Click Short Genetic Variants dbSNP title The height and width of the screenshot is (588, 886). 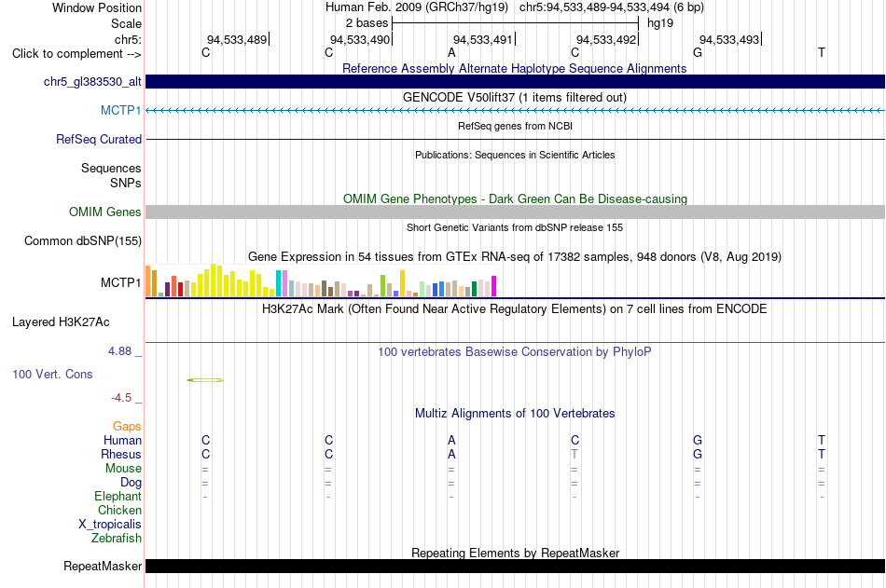coord(515,227)
